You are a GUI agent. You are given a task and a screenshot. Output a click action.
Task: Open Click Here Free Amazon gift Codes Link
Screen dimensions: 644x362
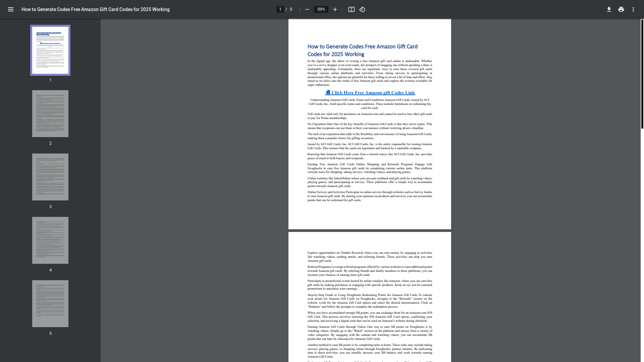pyautogui.click(x=370, y=93)
